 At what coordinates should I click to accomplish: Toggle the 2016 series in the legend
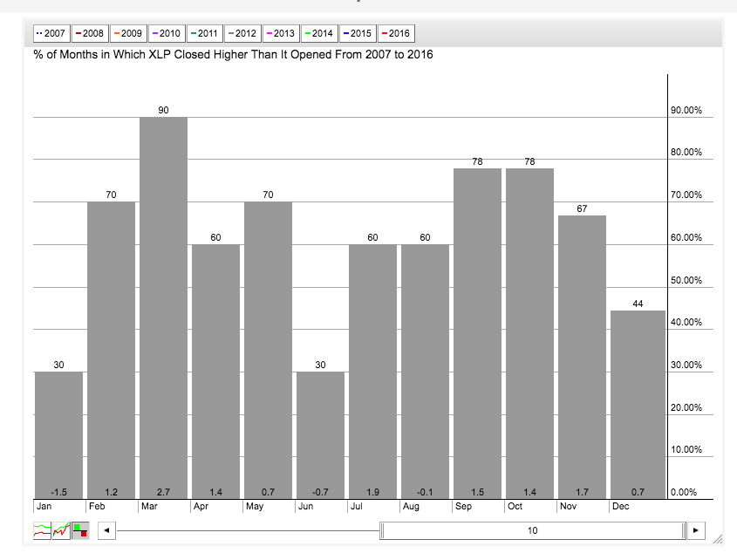(x=396, y=33)
